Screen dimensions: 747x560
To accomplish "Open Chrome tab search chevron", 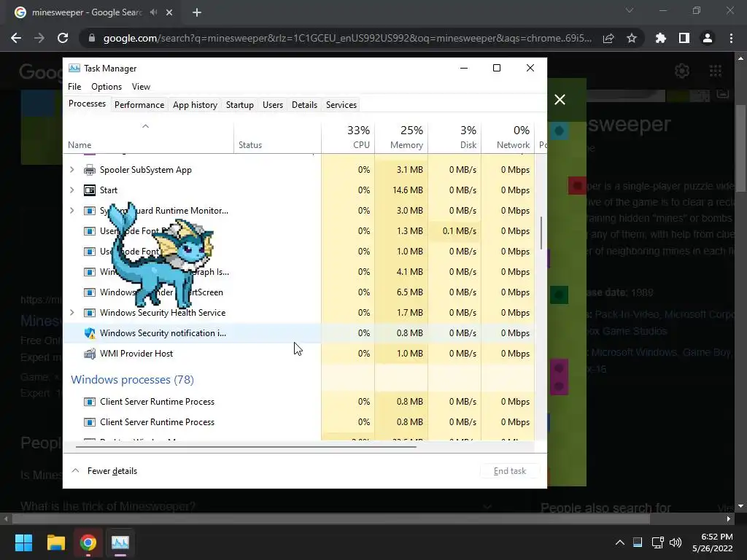I will tap(630, 10).
